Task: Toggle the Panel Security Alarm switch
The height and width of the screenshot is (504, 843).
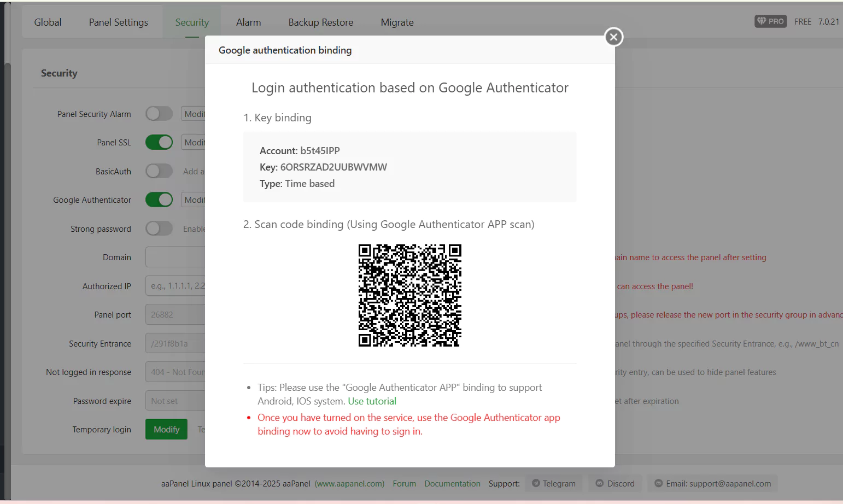Action: [159, 114]
